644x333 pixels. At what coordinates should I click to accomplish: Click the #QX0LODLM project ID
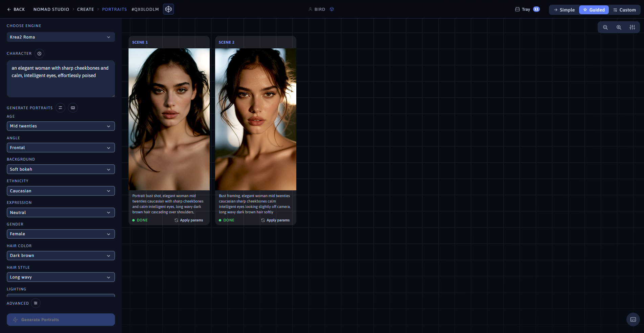point(145,9)
